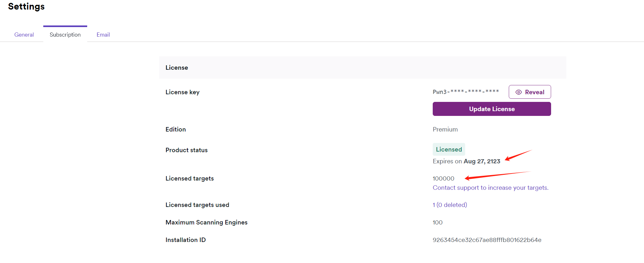Select the licensed targets value 100000

click(x=443, y=179)
